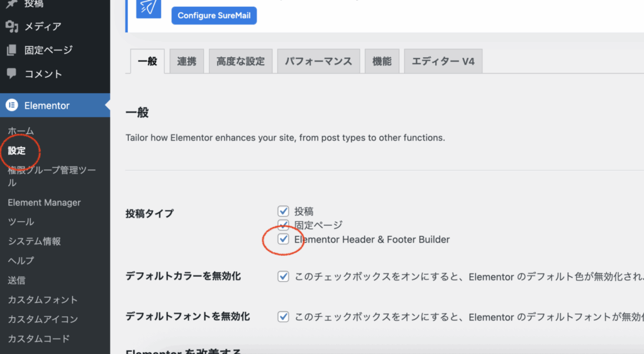The width and height of the screenshot is (644, 354).
Task: Toggle the 固定ページ post type checkbox
Action: (x=283, y=224)
